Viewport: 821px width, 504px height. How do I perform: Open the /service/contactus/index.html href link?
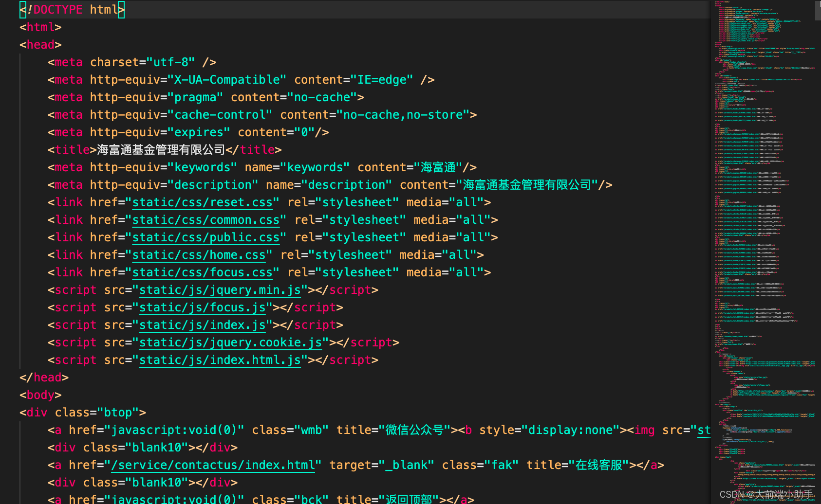tap(213, 465)
